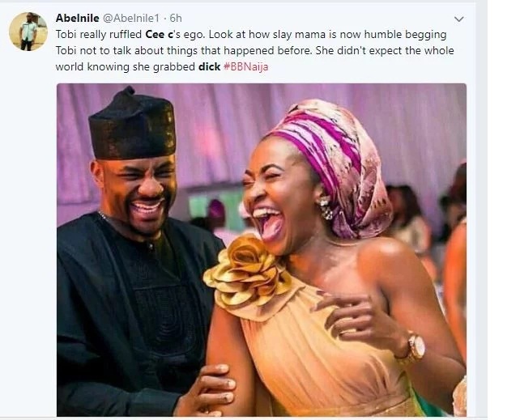The image size is (520, 420).
Task: Open the #BBNaija hashtag link
Action: 245,66
